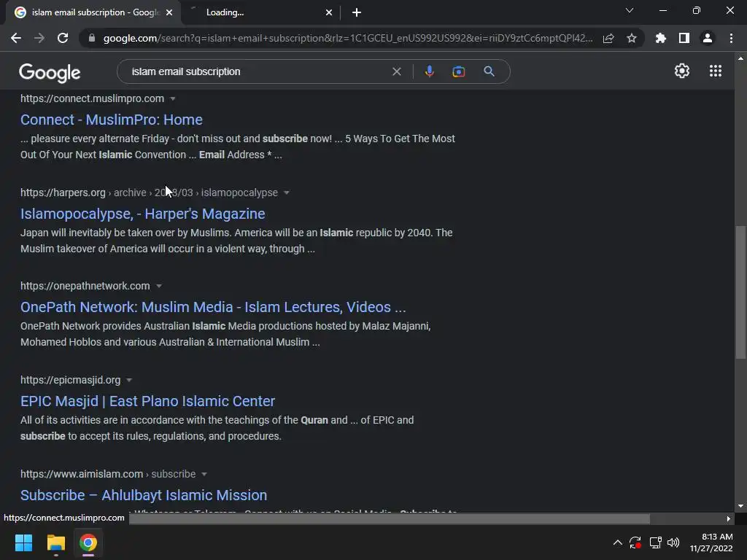
Task: Expand options for epicmasjid.org result
Action: click(x=129, y=381)
